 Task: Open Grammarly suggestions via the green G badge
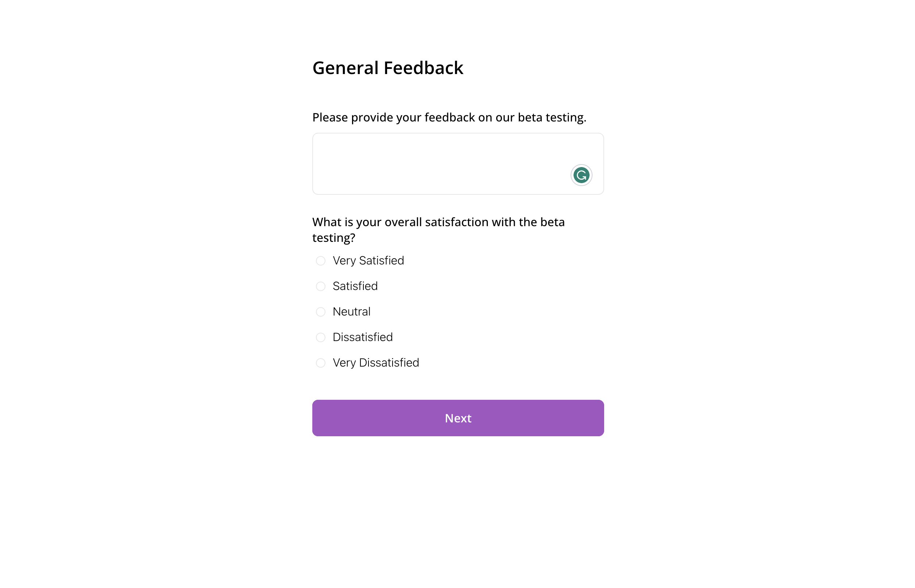(581, 175)
